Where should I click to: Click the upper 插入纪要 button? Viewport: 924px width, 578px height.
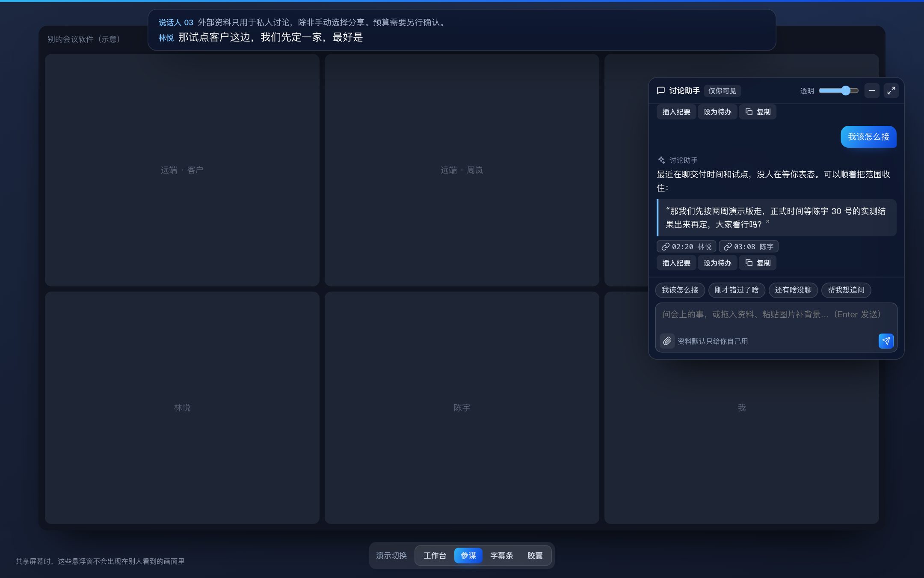[x=676, y=112]
